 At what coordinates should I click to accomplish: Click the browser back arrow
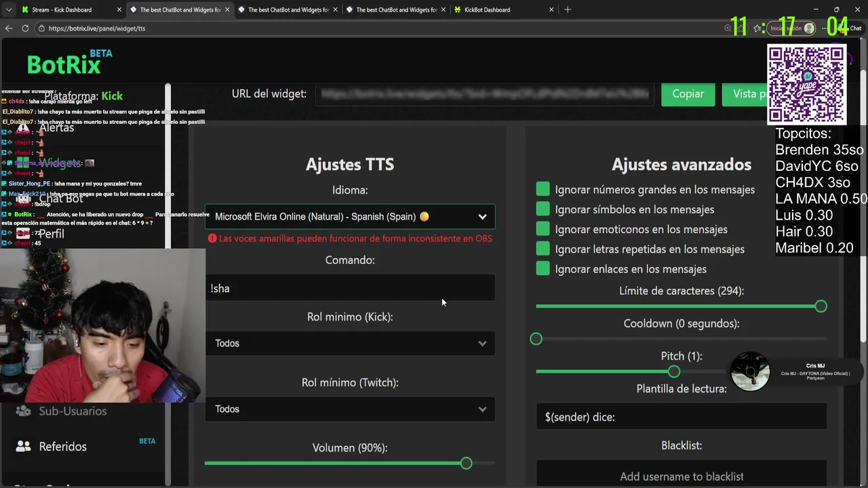(9, 28)
